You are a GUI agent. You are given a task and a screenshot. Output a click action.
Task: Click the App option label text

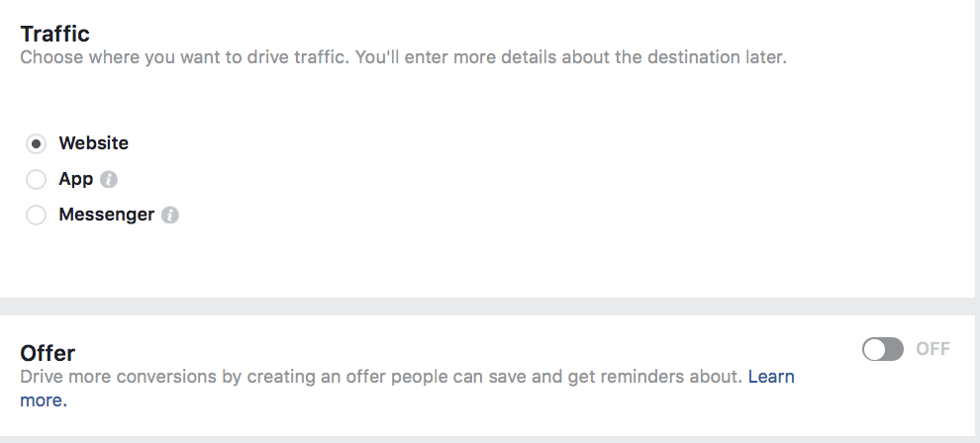tap(76, 179)
